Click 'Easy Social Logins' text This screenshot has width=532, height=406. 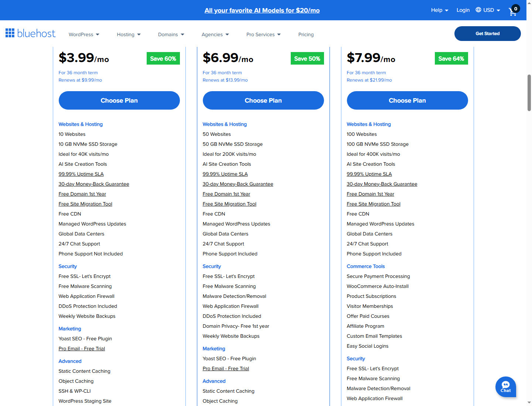tap(368, 346)
